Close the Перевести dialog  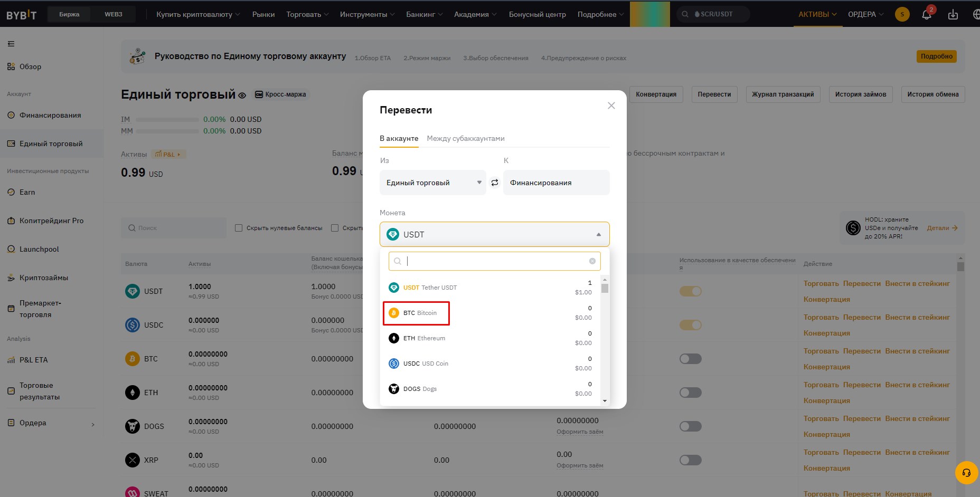[611, 106]
